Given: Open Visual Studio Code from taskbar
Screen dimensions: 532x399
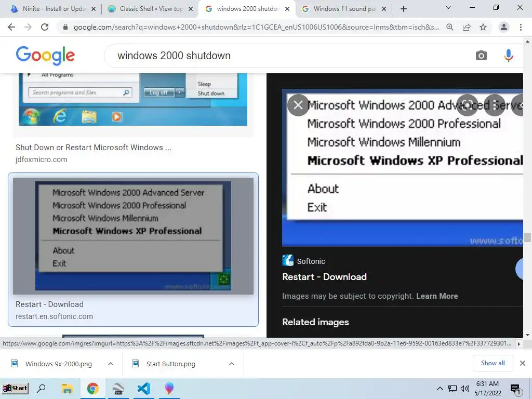Looking at the screenshot, I should click(x=144, y=388).
